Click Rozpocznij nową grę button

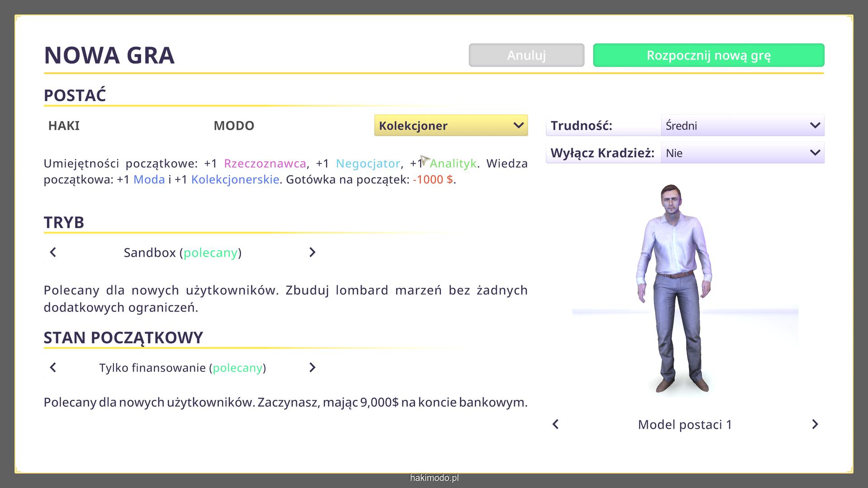(x=708, y=55)
